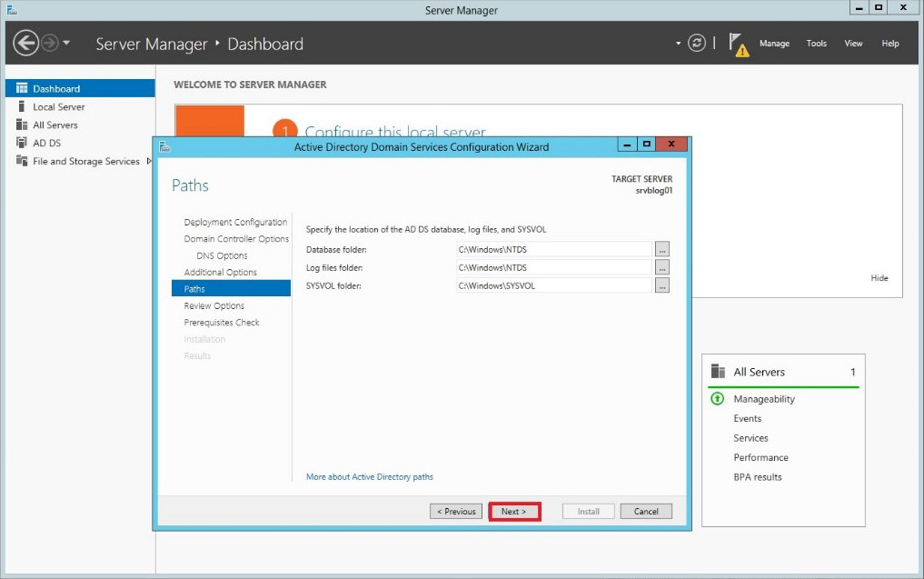Open Services in All Servers tile
The image size is (924, 579).
point(750,438)
